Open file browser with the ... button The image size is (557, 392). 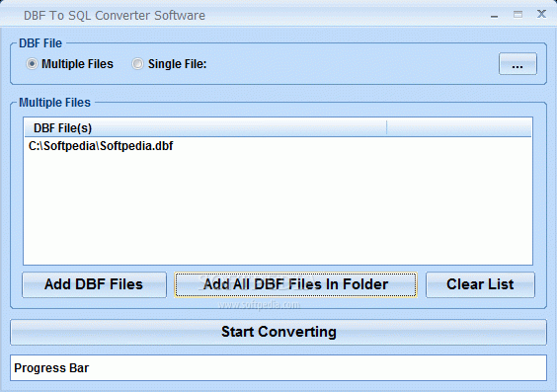tap(517, 64)
